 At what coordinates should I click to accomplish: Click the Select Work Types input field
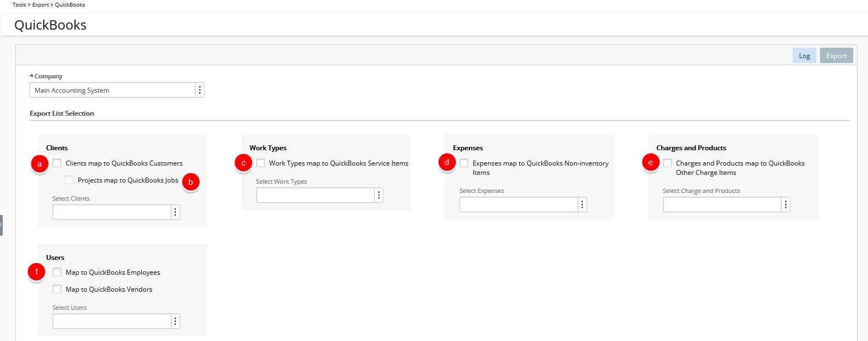click(x=315, y=195)
